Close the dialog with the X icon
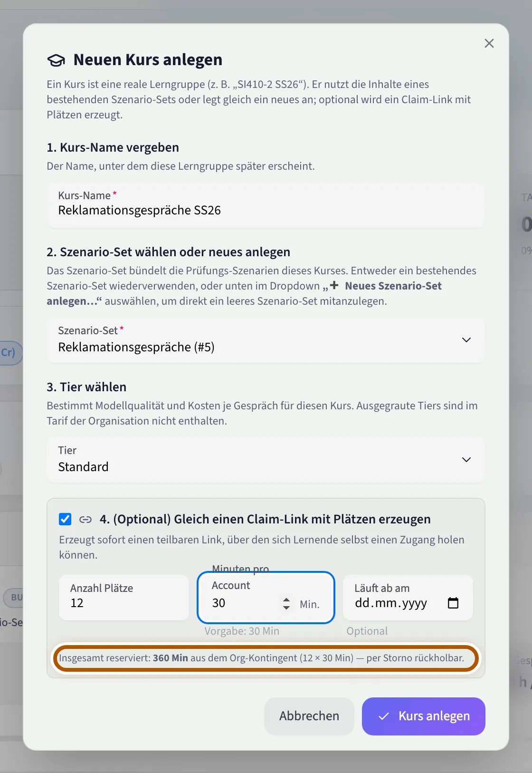 coord(489,43)
